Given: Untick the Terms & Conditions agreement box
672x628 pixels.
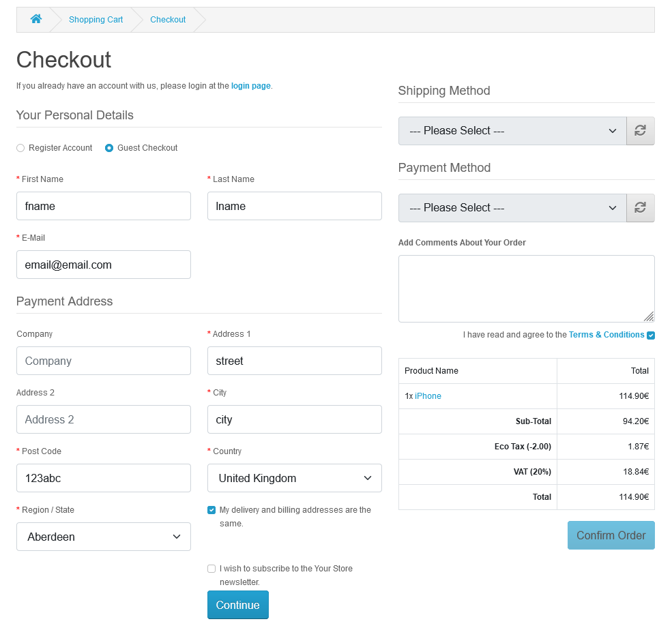Looking at the screenshot, I should [651, 335].
